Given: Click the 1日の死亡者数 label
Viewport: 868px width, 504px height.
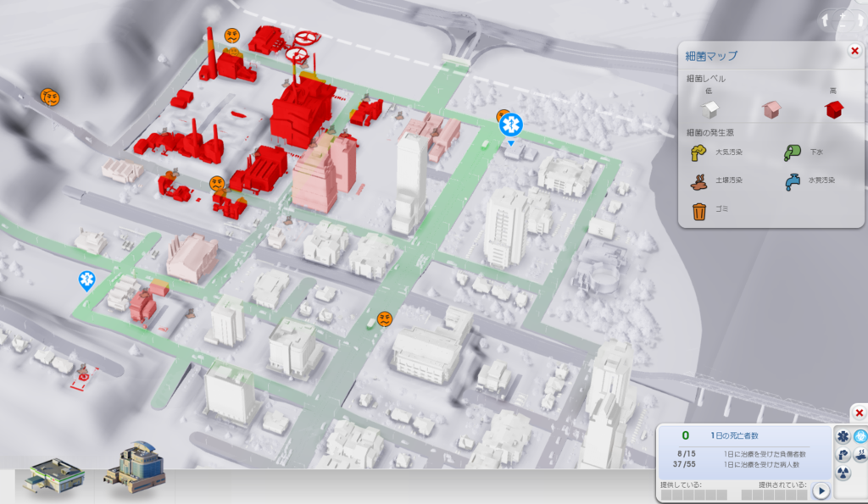Looking at the screenshot, I should [x=734, y=436].
